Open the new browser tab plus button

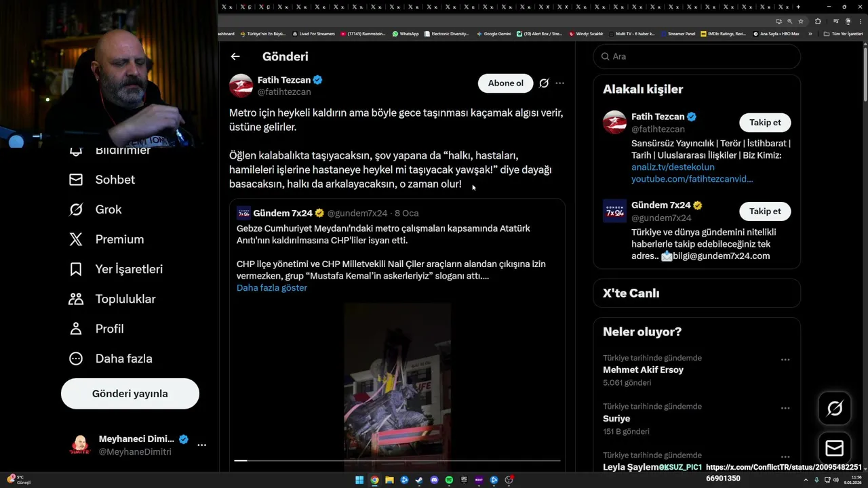click(798, 7)
